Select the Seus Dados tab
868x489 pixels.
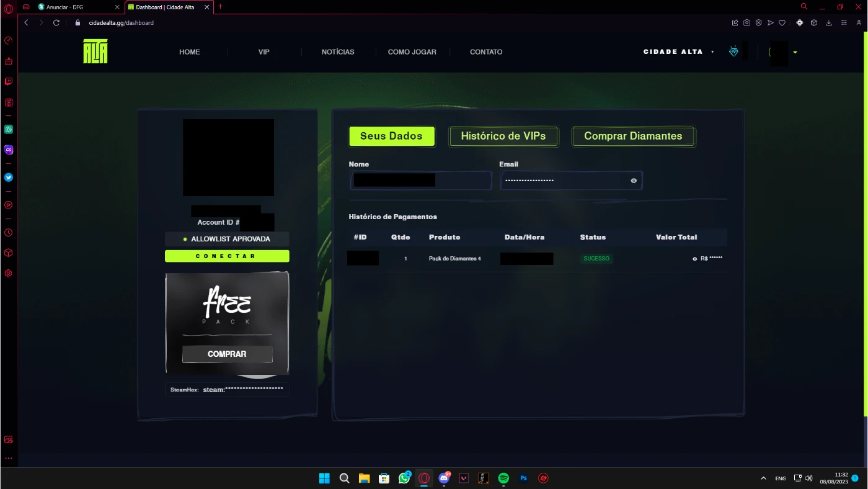[x=391, y=136]
